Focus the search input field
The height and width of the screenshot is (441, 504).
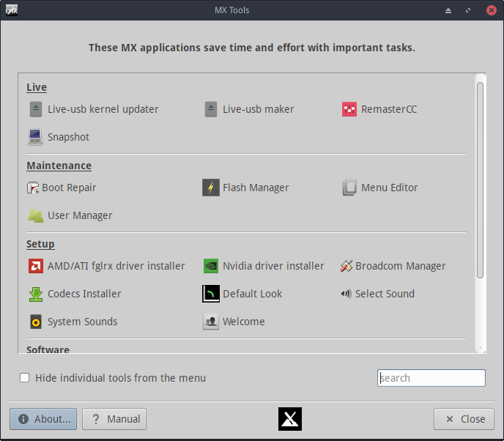(431, 378)
